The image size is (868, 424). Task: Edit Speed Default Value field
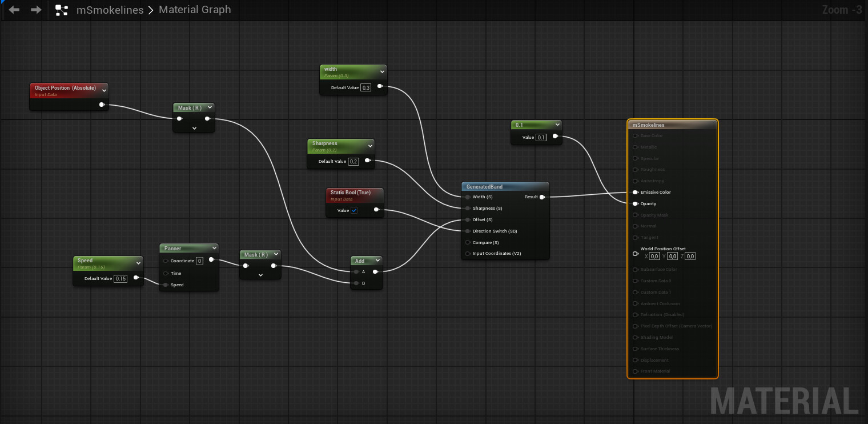coord(120,278)
